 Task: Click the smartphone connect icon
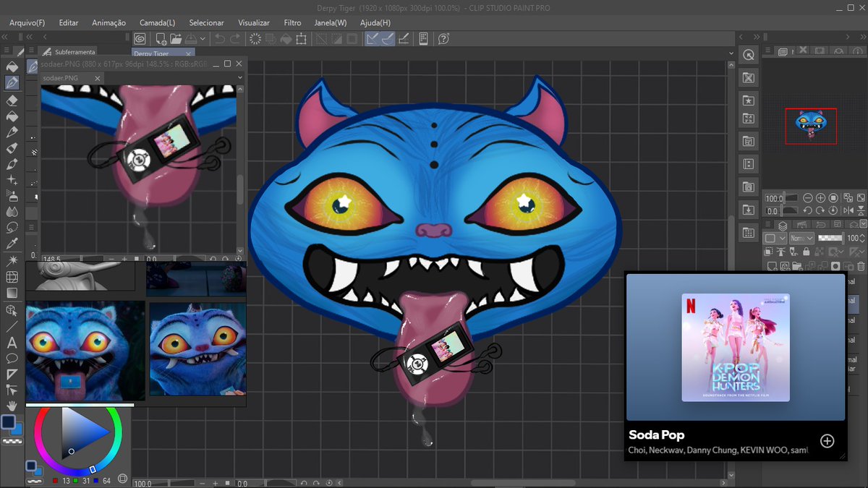coord(424,38)
